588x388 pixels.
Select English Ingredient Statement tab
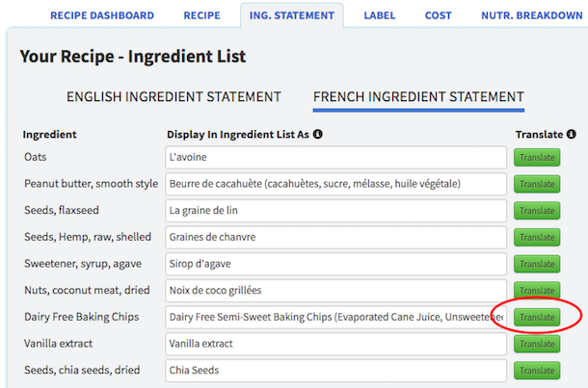coord(174,96)
